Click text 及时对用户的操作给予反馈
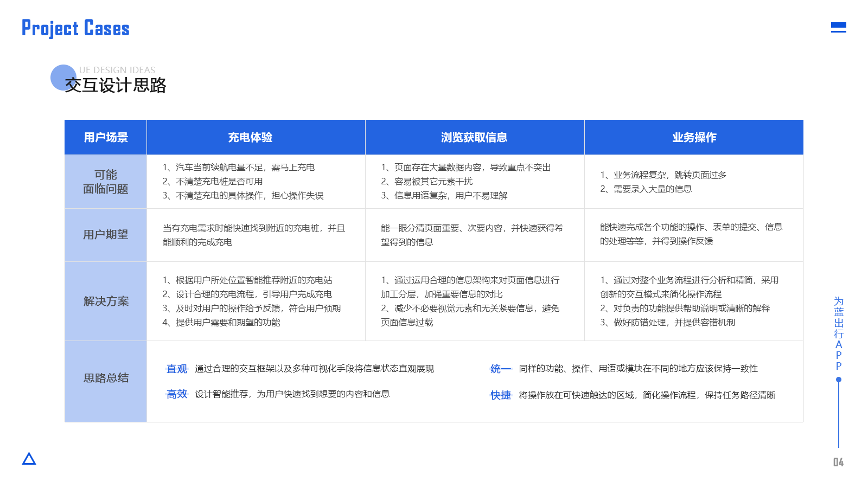 click(228, 309)
